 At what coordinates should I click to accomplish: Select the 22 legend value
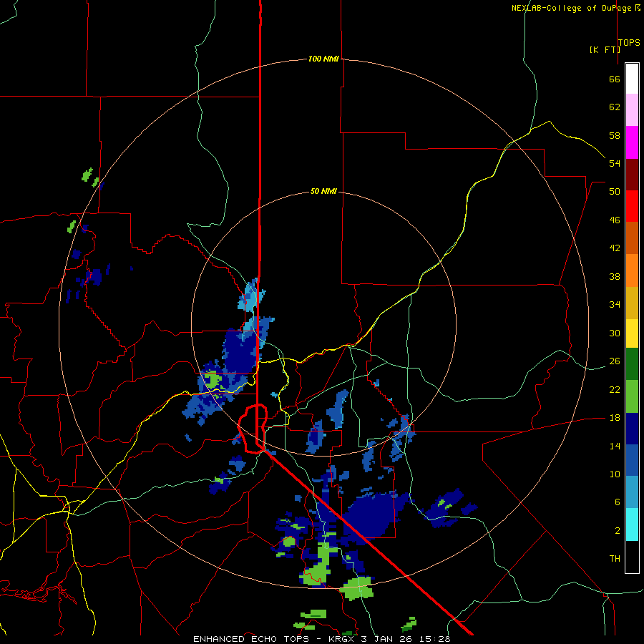[615, 389]
